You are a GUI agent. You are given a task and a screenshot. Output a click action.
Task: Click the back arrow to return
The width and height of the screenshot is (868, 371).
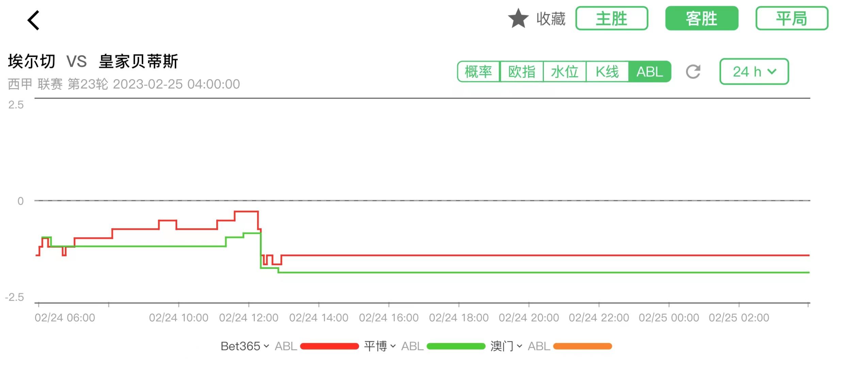click(33, 20)
